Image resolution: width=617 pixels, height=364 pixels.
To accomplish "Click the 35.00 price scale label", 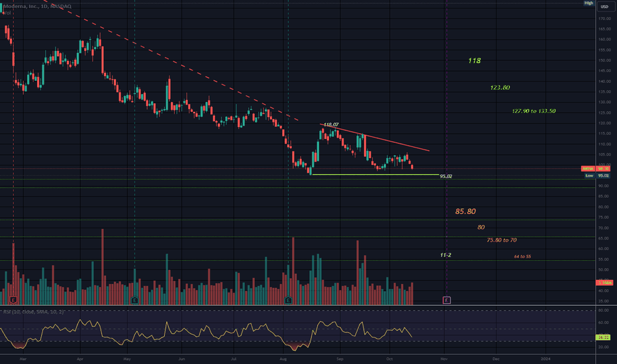I will (x=603, y=301).
